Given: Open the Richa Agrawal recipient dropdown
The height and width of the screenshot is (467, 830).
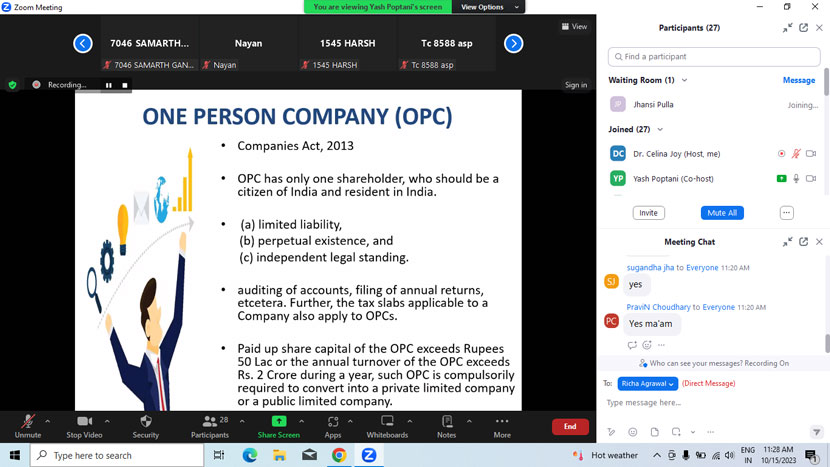Looking at the screenshot, I should [648, 383].
